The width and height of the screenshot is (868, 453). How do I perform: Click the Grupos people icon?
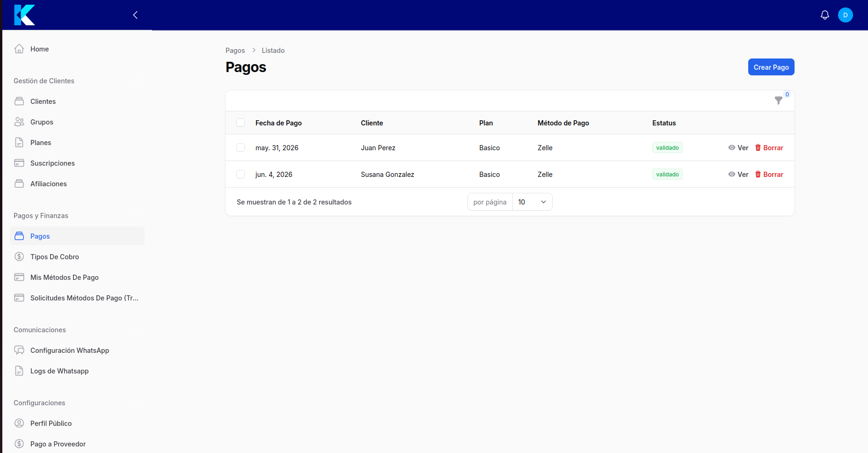coord(19,122)
